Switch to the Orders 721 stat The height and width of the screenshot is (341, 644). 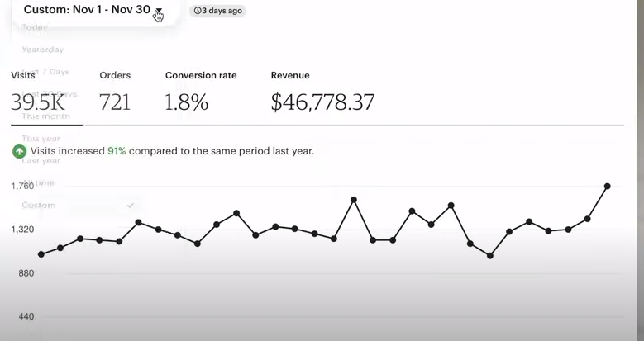coord(115,92)
